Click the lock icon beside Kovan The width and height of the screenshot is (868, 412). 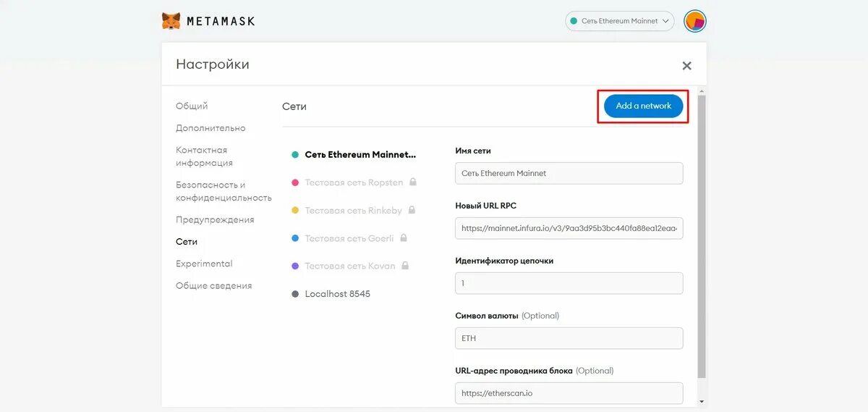(405, 265)
